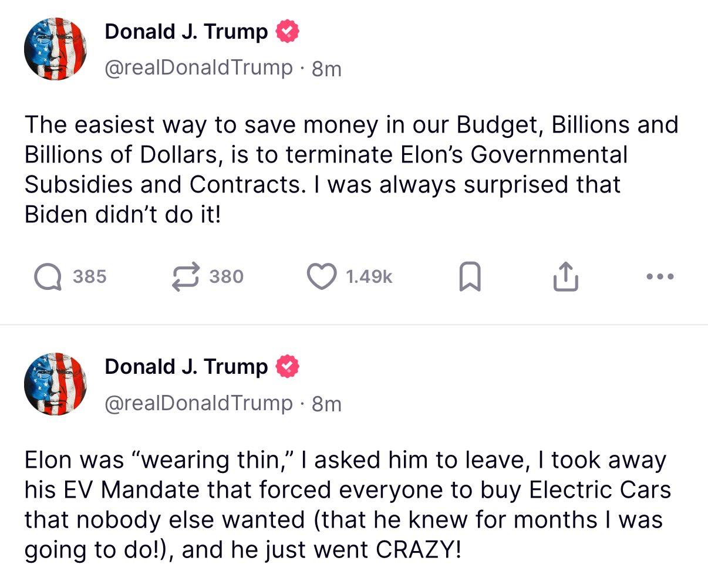This screenshot has height=588, width=708.
Task: Click the reply speech bubble icon
Action: (48, 277)
